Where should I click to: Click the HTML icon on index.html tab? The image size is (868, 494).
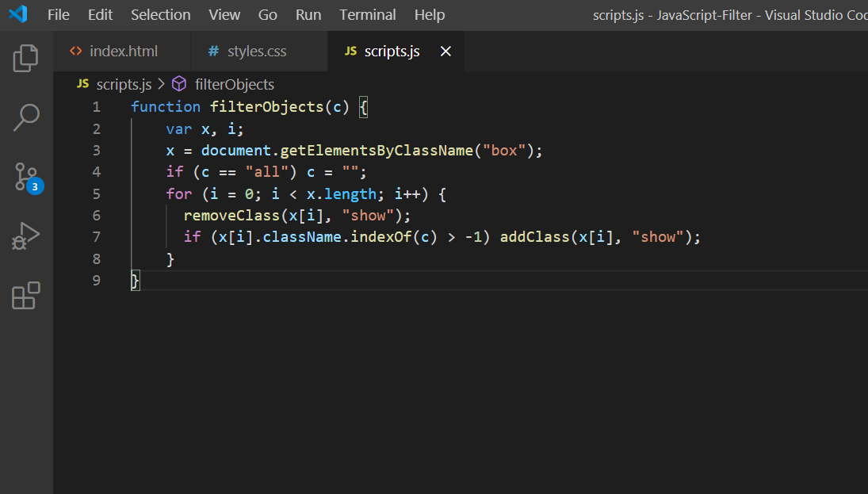click(75, 51)
